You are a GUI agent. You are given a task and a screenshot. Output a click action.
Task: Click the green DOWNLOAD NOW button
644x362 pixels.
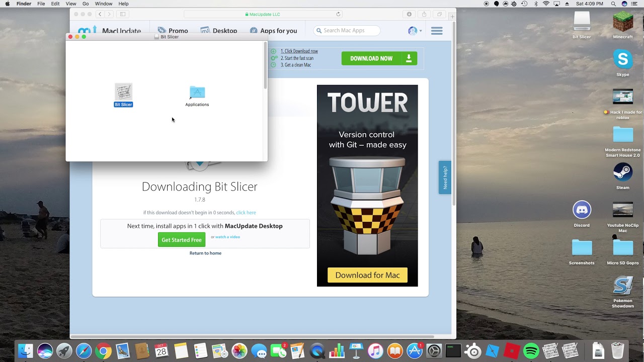[379, 58]
